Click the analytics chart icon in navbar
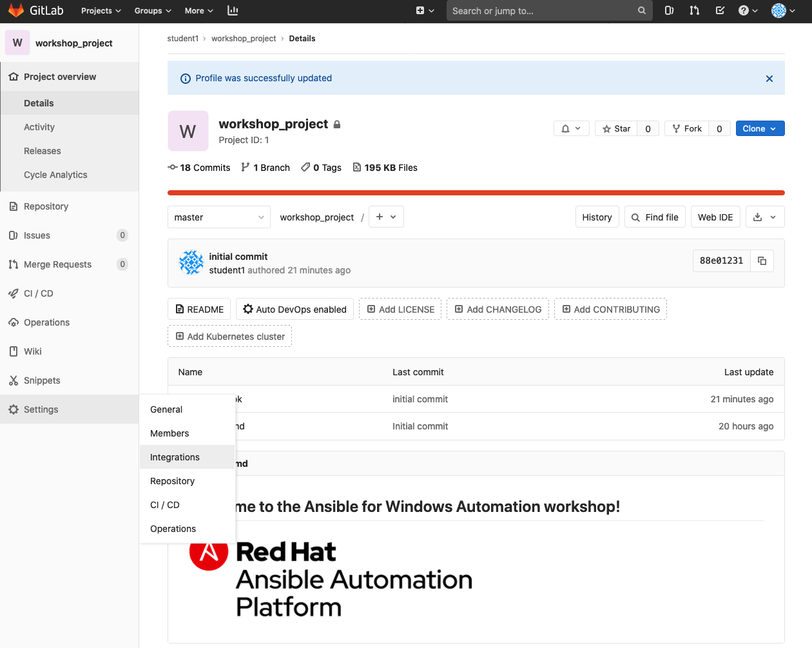The image size is (812, 648). (233, 11)
